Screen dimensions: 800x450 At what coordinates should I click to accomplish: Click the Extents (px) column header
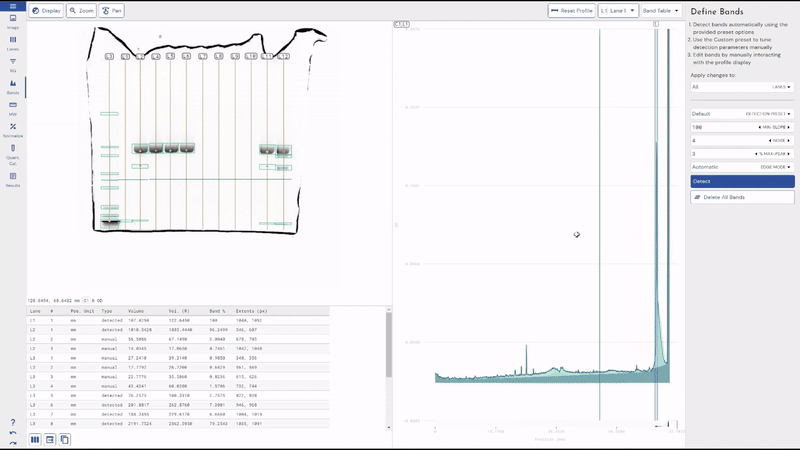251,311
